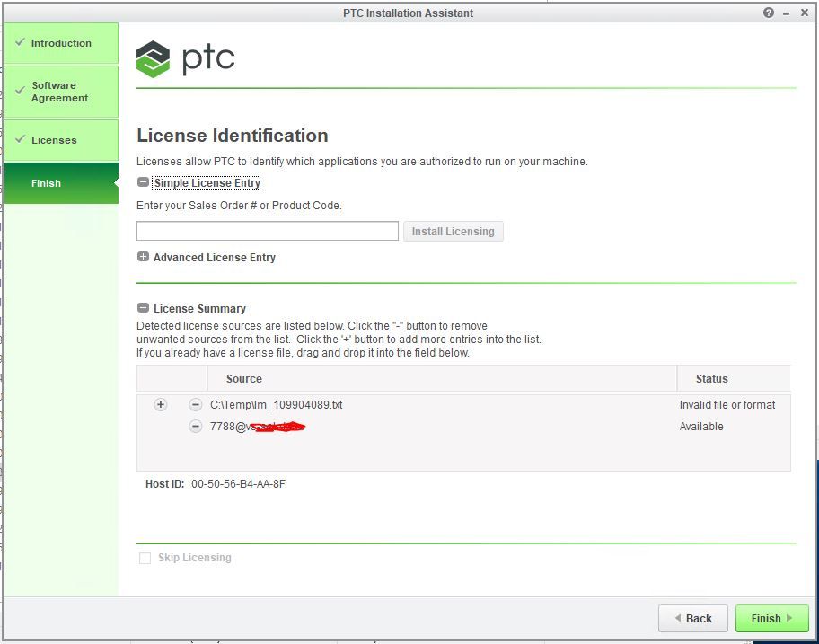Viewport: 819px width, 644px height.
Task: Click the License Identification heading
Action: pyautogui.click(x=233, y=136)
